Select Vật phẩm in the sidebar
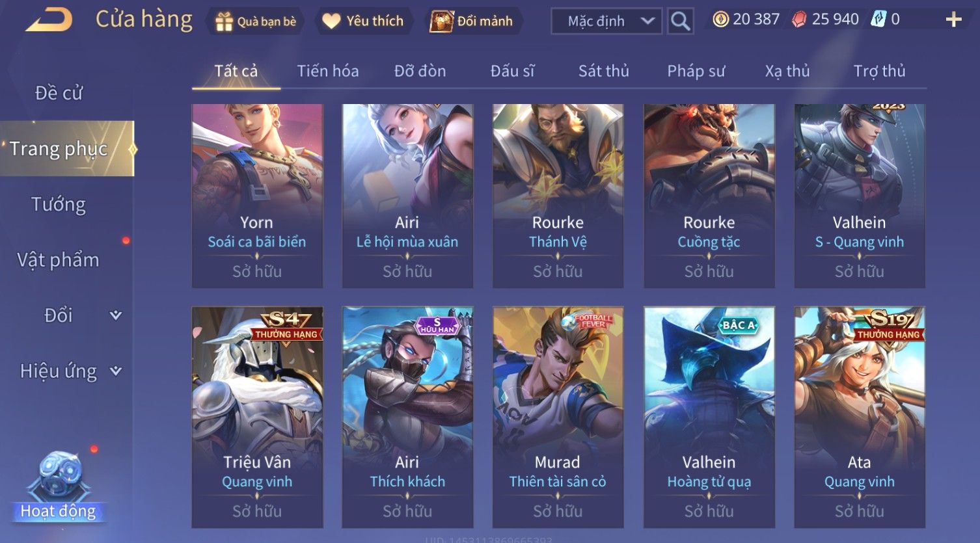980x543 pixels. pyautogui.click(x=59, y=260)
